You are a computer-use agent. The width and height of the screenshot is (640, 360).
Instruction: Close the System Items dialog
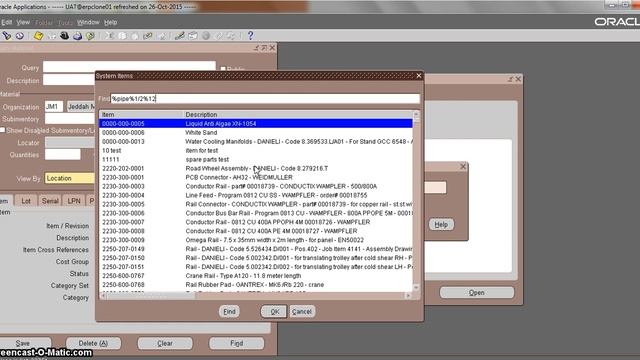coord(419,76)
